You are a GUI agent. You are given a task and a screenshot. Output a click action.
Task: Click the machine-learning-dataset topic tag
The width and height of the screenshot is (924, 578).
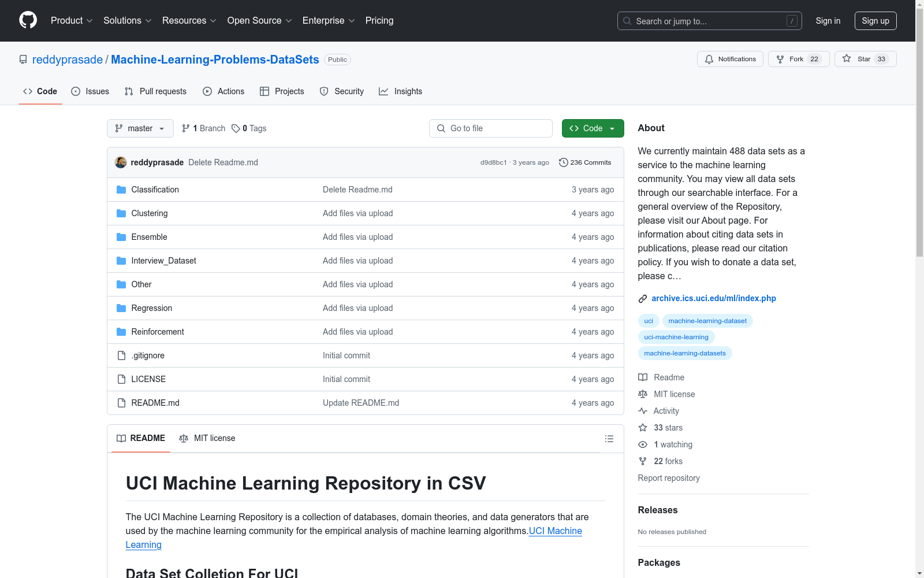[x=707, y=321]
